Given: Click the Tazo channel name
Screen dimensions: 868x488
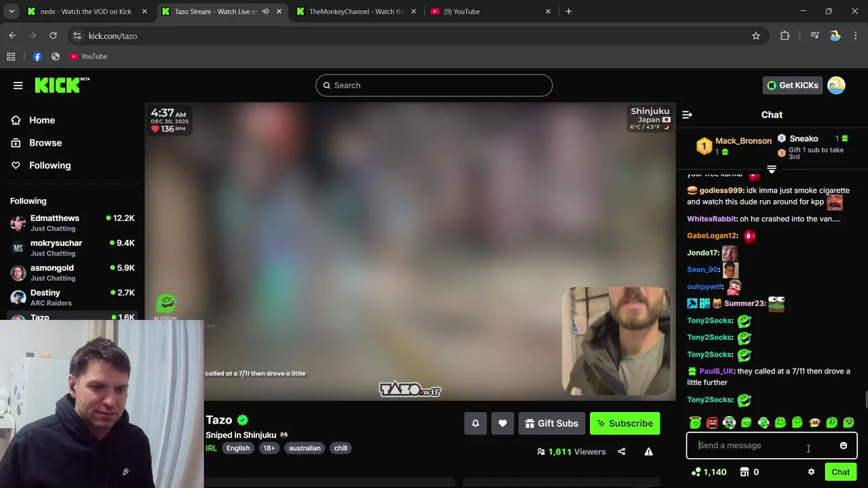Looking at the screenshot, I should click(x=218, y=420).
